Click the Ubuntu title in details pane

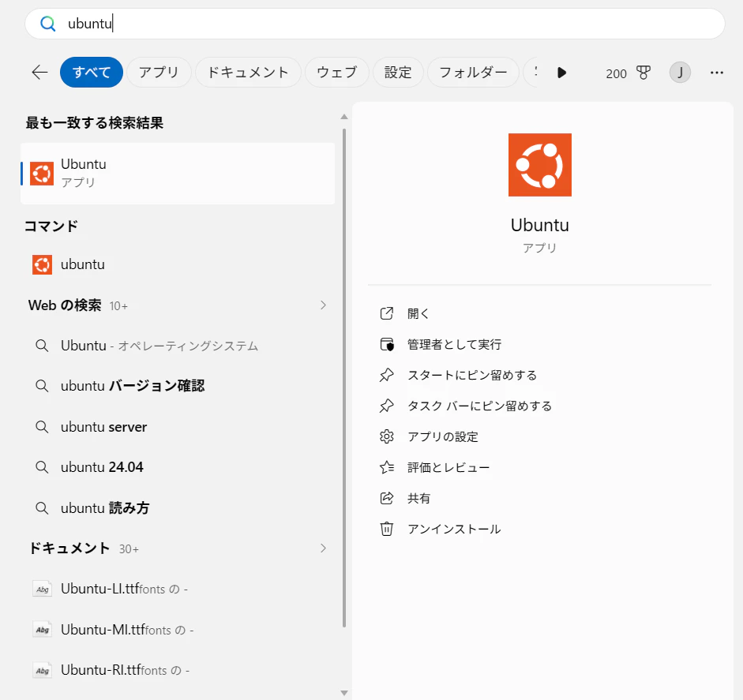coord(540,225)
